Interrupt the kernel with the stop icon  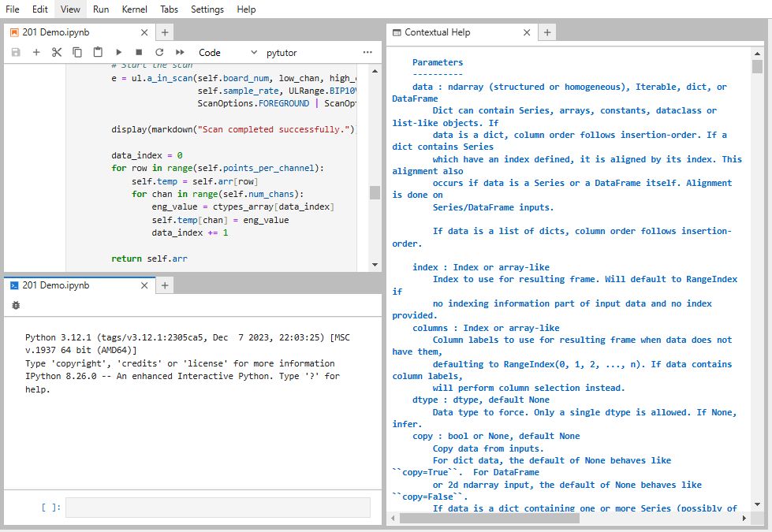coord(139,52)
